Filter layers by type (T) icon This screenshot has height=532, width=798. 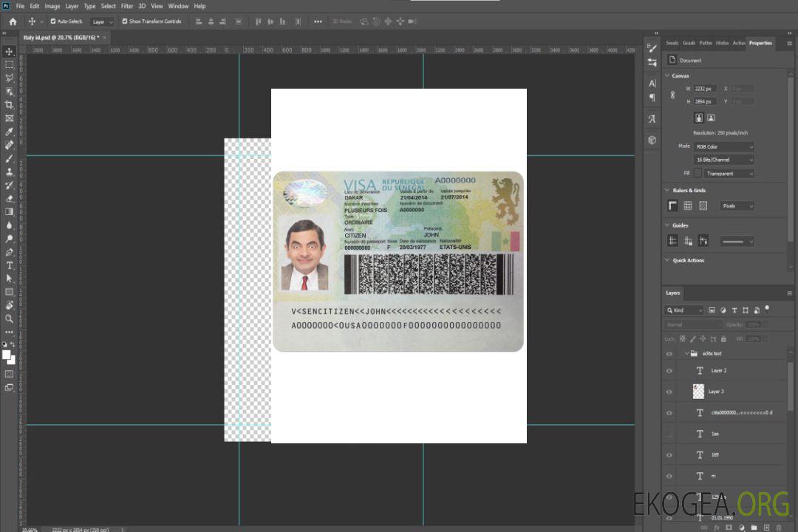734,310
